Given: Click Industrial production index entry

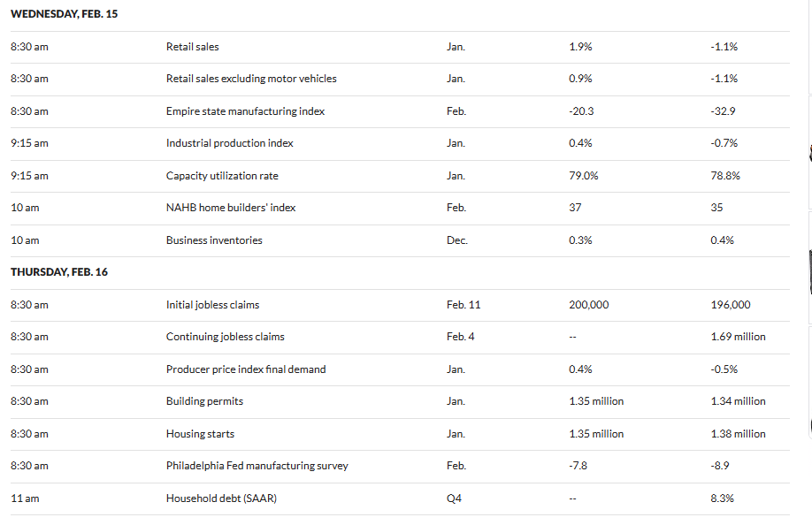Looking at the screenshot, I should [x=229, y=143].
